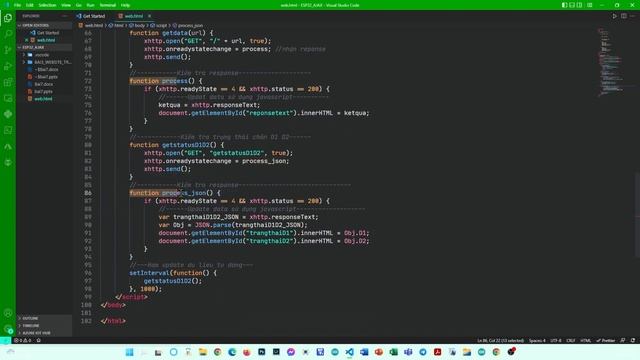Open Excel from the taskbar
The image size is (640, 360).
[393, 352]
